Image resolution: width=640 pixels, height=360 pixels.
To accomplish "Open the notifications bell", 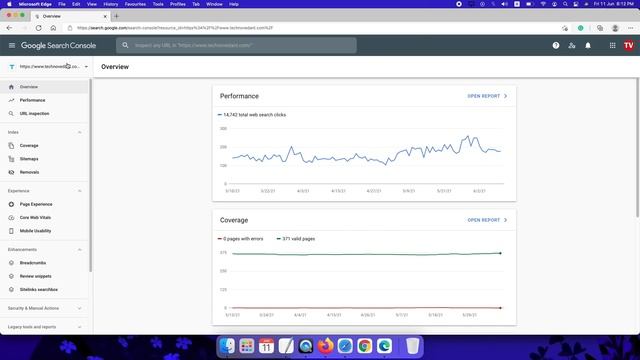I will pyautogui.click(x=588, y=45).
